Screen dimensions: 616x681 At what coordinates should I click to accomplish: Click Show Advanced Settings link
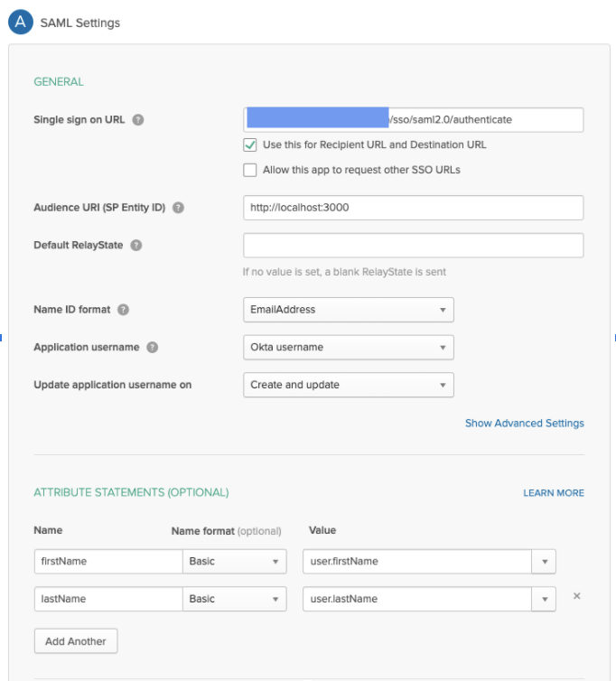click(524, 424)
